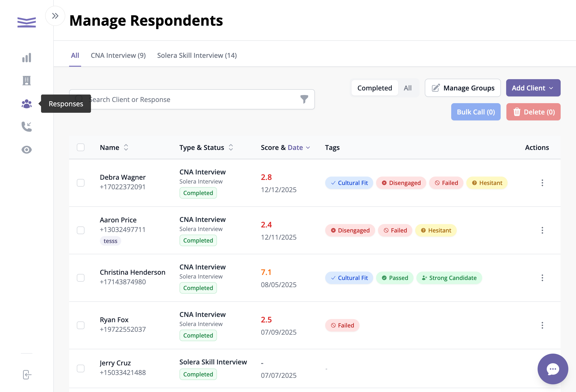Image resolution: width=576 pixels, height=392 pixels.
Task: Open the Responses people icon in the sidebar
Action: [x=26, y=104]
